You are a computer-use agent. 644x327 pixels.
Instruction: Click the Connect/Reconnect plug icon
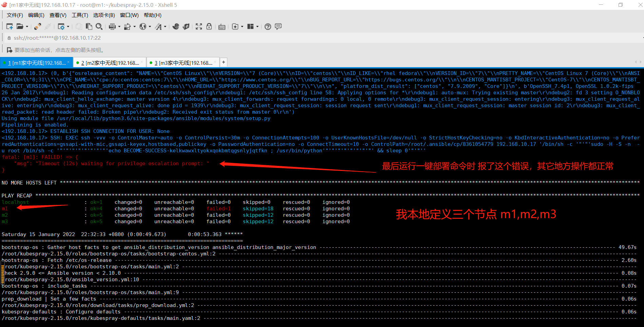click(x=38, y=26)
